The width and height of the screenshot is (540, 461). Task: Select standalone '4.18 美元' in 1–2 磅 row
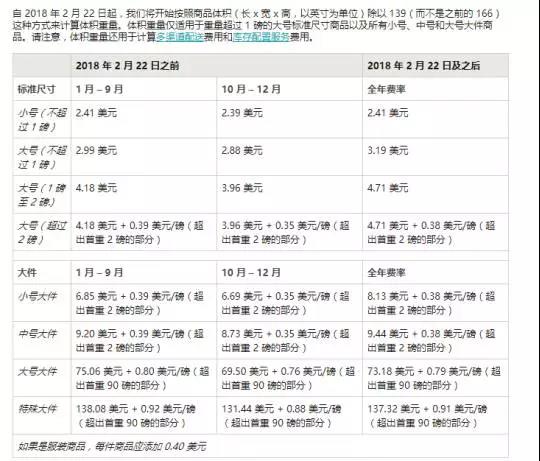(96, 188)
